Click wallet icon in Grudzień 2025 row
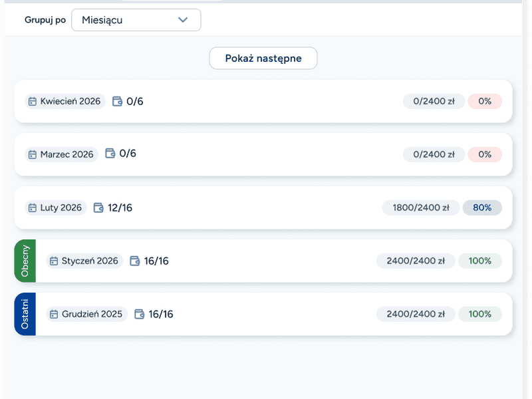532x399 pixels. (x=140, y=314)
